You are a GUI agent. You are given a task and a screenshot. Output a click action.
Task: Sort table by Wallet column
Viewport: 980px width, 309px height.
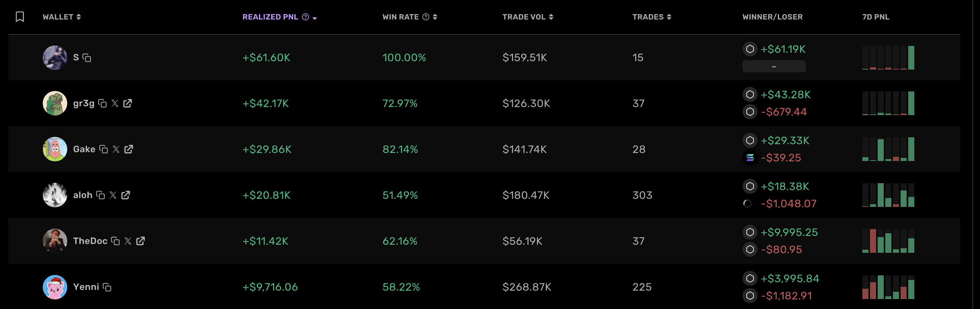pos(79,17)
